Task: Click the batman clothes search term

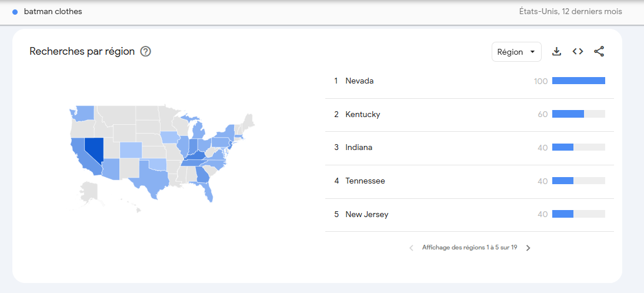Action: 53,12
